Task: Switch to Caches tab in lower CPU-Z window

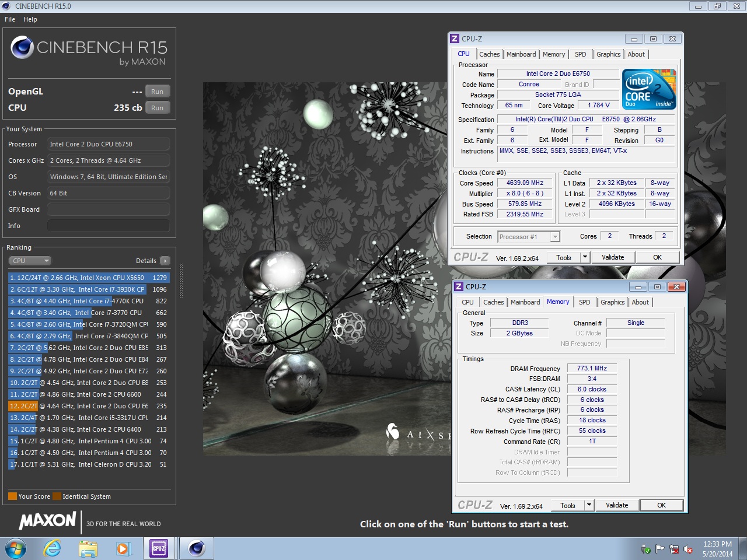Action: [494, 302]
